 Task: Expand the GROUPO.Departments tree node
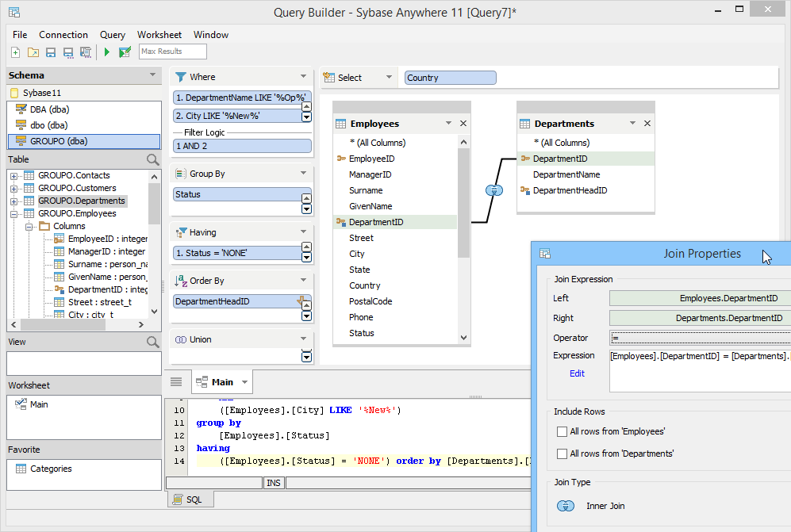(x=13, y=201)
